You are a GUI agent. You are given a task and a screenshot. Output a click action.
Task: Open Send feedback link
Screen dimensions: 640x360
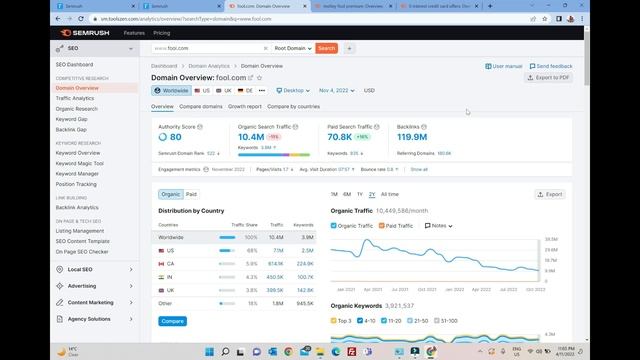[x=551, y=66]
